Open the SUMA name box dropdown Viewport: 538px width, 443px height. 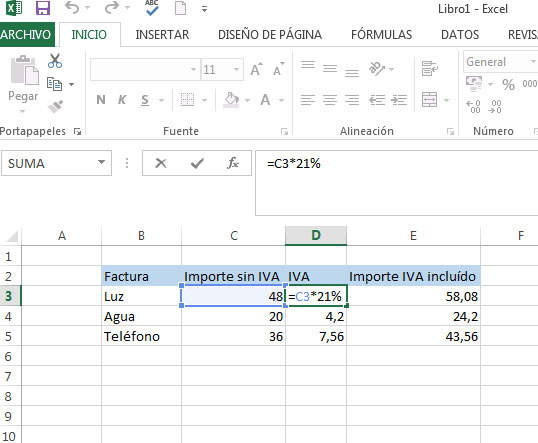[101, 162]
